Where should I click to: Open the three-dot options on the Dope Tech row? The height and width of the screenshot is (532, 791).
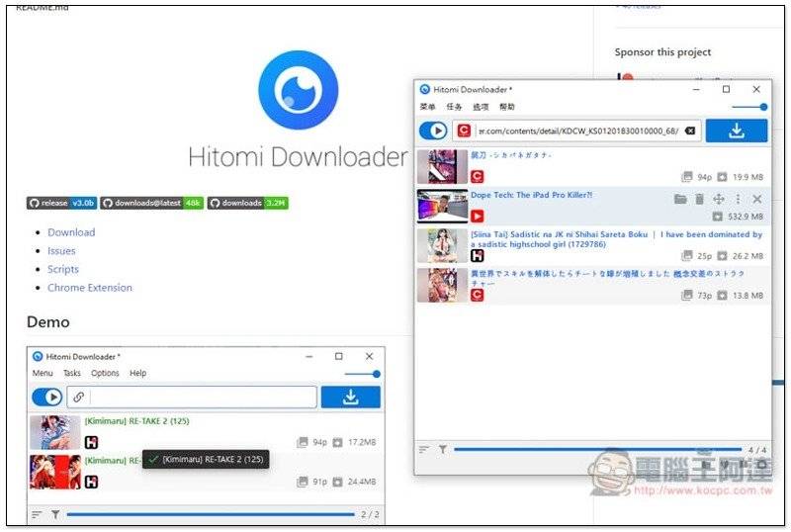(x=738, y=199)
